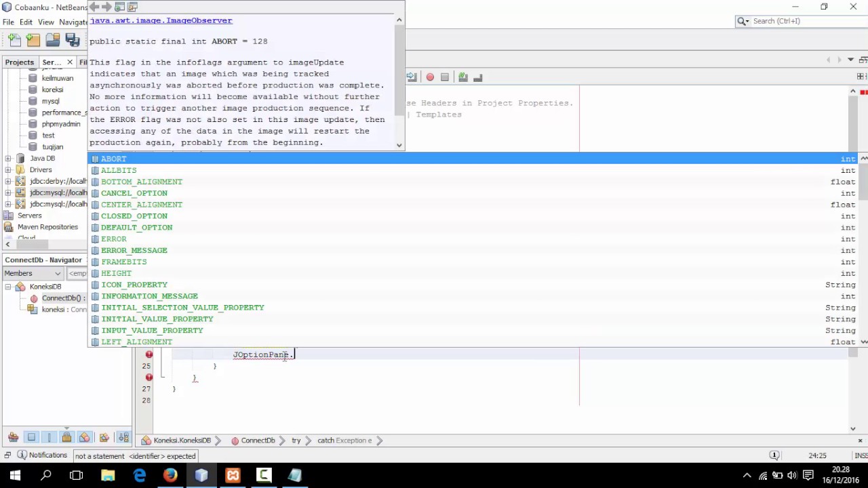This screenshot has width=868, height=488.
Task: Click the volume icon in system tray
Action: click(x=792, y=476)
